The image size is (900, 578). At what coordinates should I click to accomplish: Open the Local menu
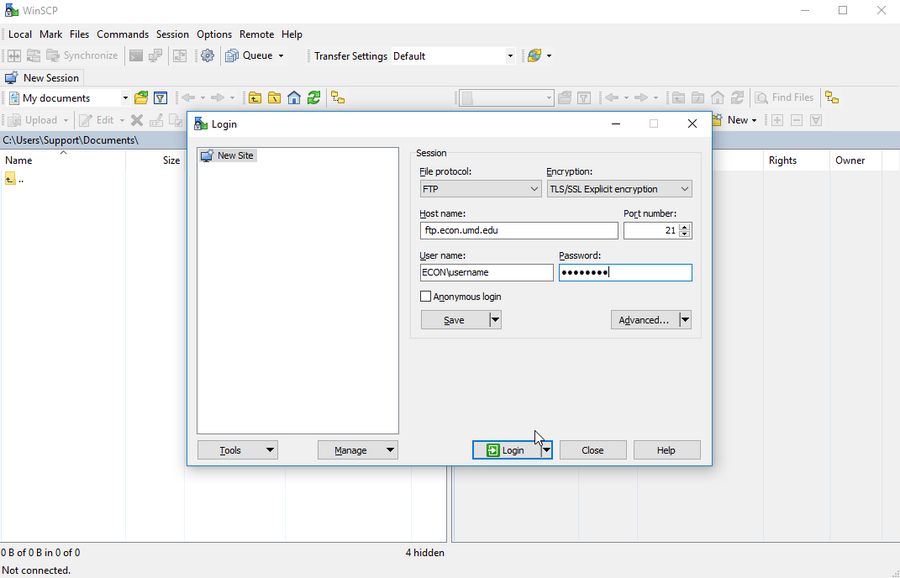tap(20, 34)
